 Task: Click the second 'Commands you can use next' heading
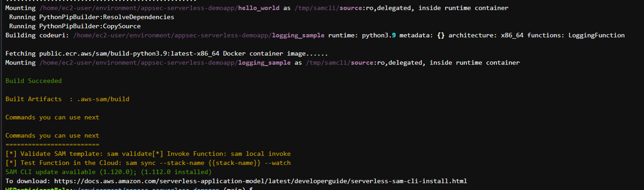click(52, 136)
